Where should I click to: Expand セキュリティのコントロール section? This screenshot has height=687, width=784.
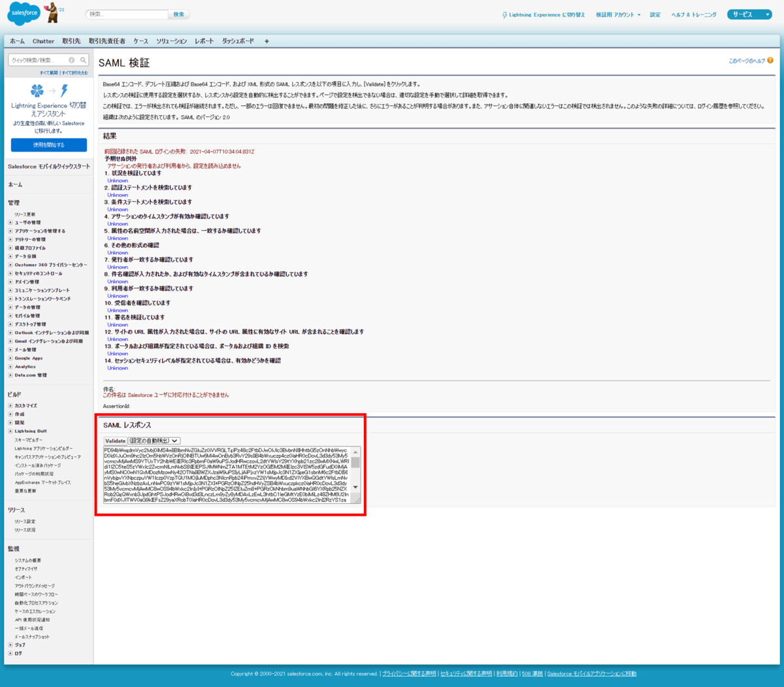tap(10, 273)
